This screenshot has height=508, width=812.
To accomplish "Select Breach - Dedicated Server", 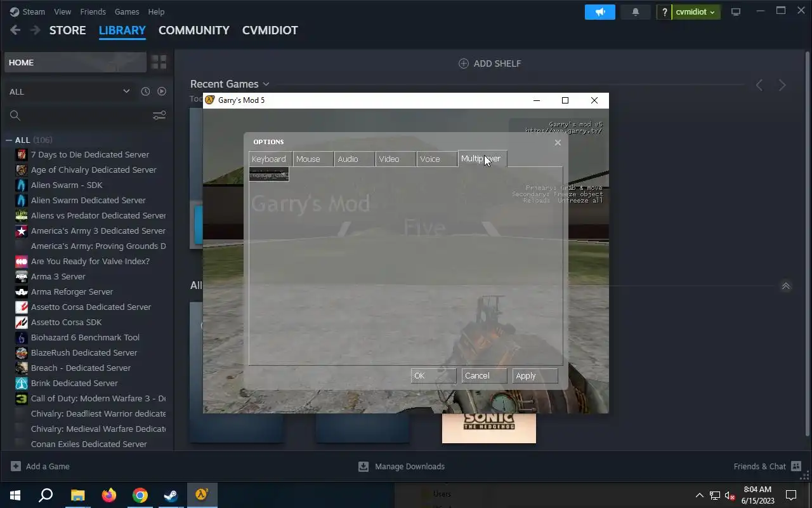I will tap(81, 368).
